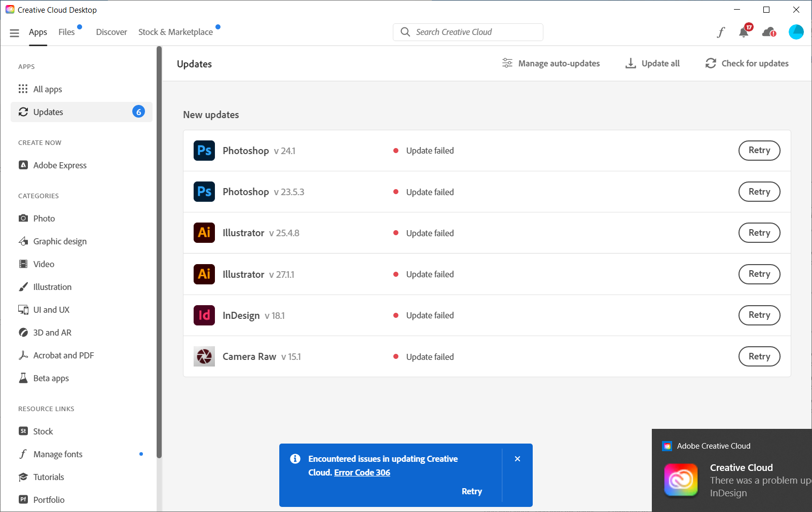Screen dimensions: 812x512
Task: Select the InDesign app icon
Action: pos(204,315)
